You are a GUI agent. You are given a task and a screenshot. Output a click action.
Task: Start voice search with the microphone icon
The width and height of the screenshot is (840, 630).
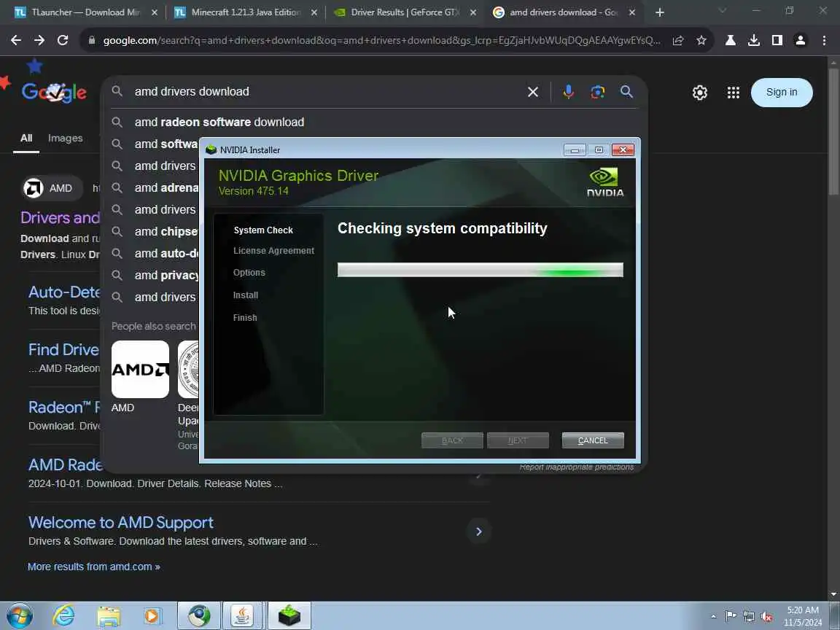pos(569,92)
